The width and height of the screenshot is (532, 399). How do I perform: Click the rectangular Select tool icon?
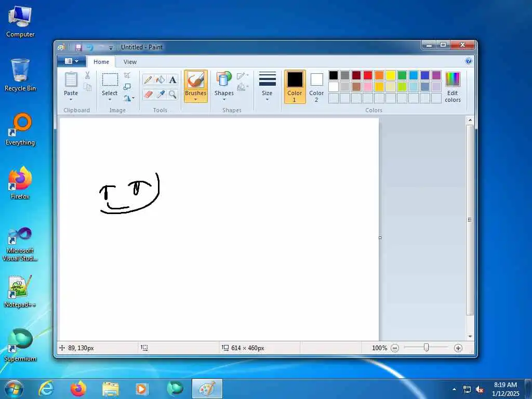(x=110, y=79)
